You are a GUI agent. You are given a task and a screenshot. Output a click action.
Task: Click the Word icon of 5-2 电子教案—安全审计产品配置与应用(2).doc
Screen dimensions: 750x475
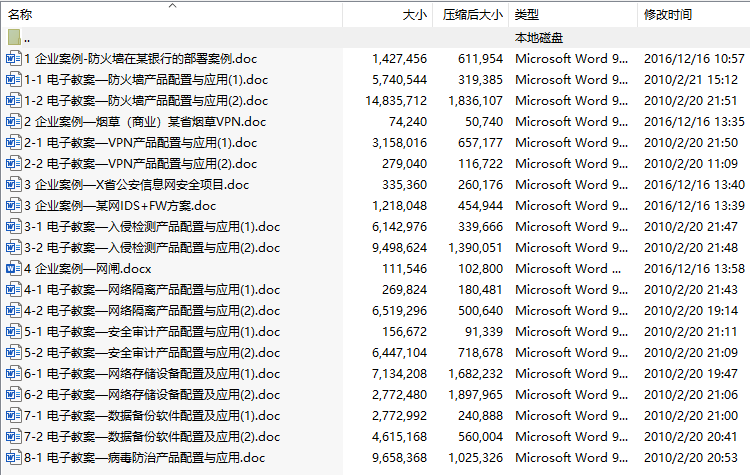click(13, 353)
